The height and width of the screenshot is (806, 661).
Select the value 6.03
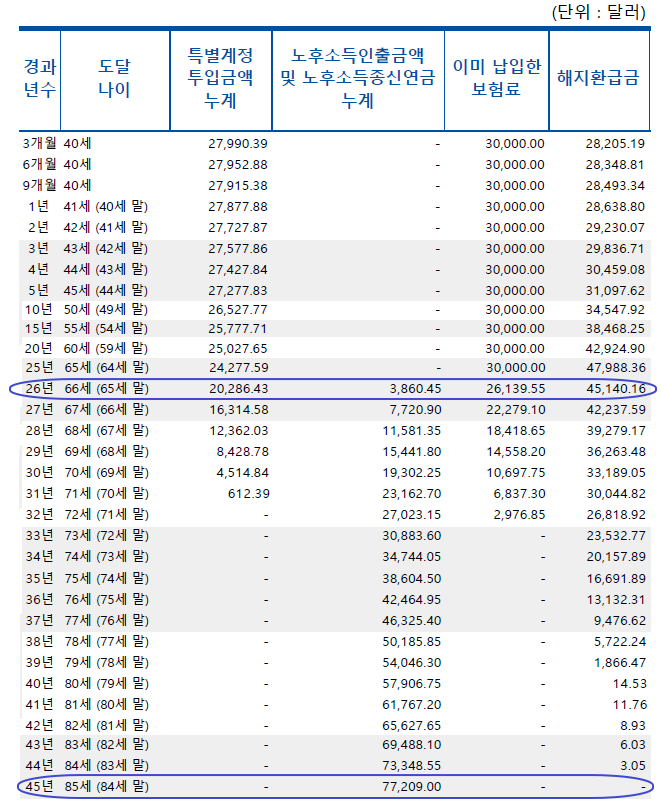click(633, 745)
